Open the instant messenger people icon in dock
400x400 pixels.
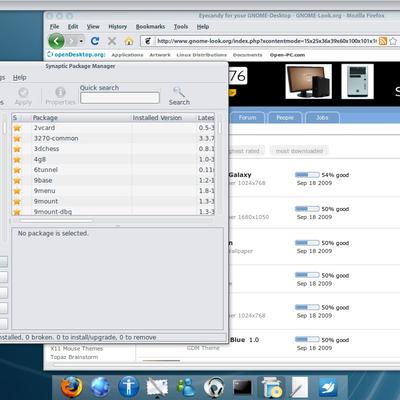[186, 388]
